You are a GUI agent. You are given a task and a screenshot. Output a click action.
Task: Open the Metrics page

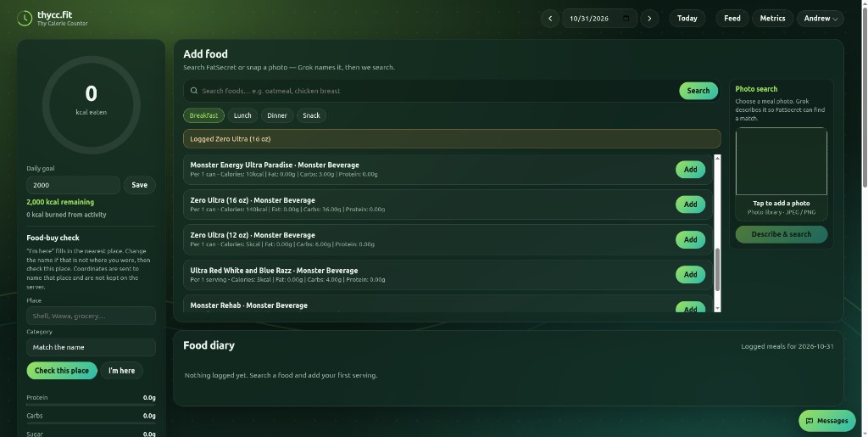point(772,19)
